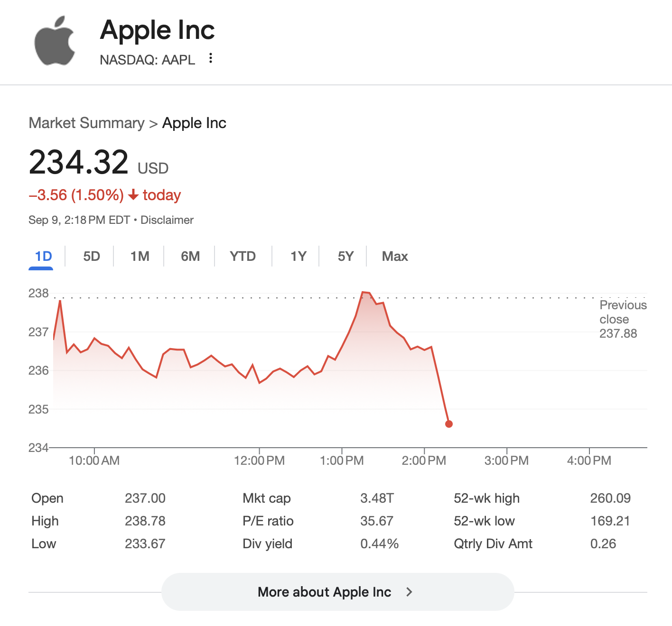Click the chevron arrow beside More about Apple

[409, 592]
